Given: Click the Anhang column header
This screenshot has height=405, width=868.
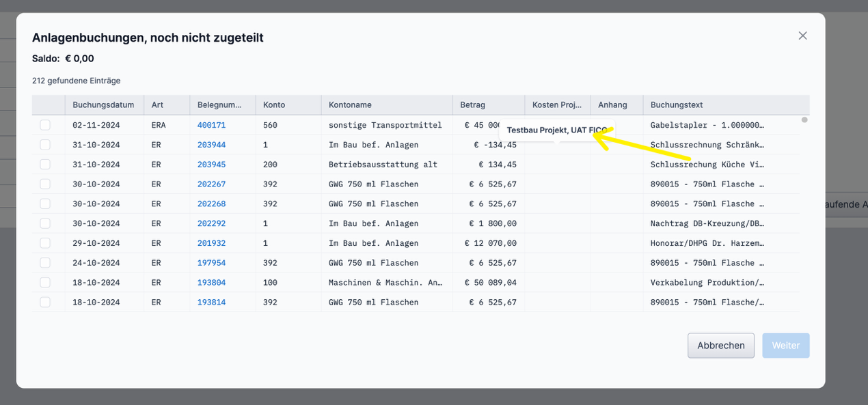Looking at the screenshot, I should [x=612, y=105].
